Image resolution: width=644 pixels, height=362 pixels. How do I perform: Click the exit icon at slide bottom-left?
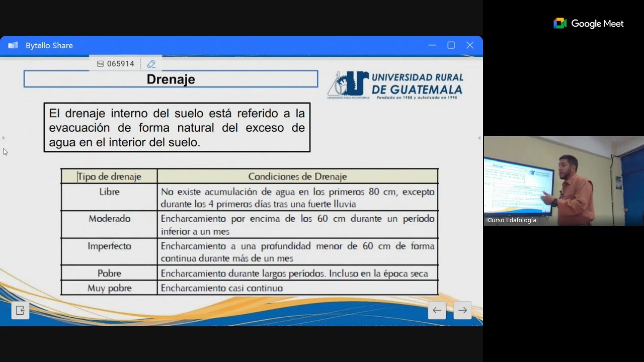[x=20, y=310]
